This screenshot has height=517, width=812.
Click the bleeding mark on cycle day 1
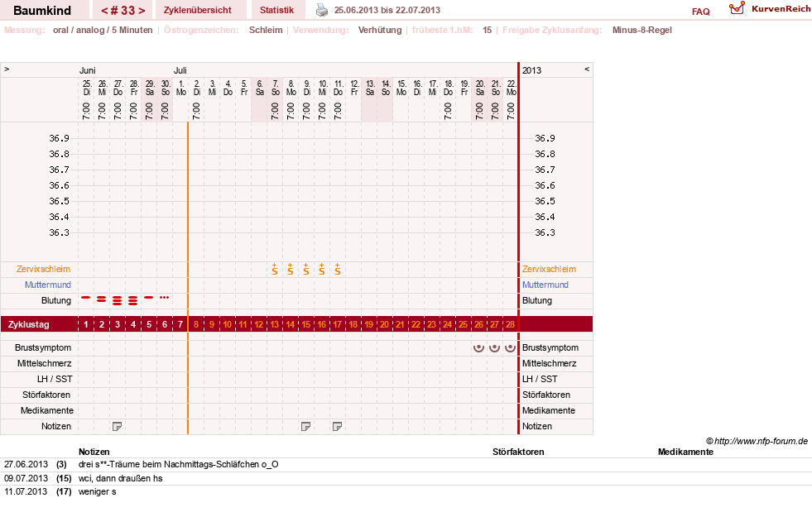tap(86, 298)
